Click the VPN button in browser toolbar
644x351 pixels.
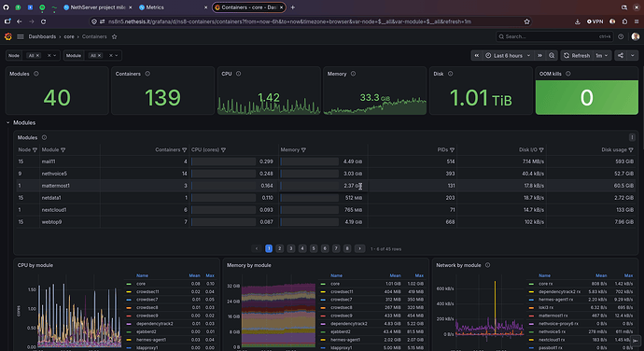click(x=595, y=21)
